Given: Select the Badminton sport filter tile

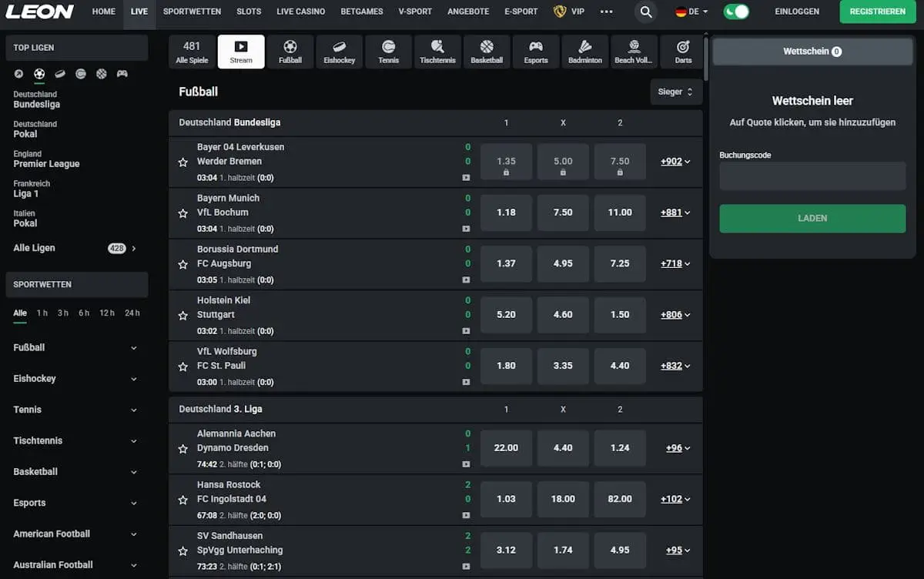Looking at the screenshot, I should pyautogui.click(x=585, y=52).
